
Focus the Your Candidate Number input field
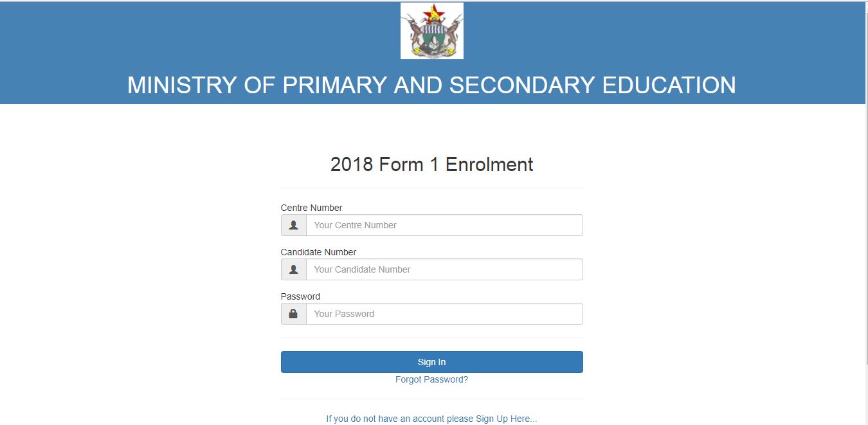[444, 269]
